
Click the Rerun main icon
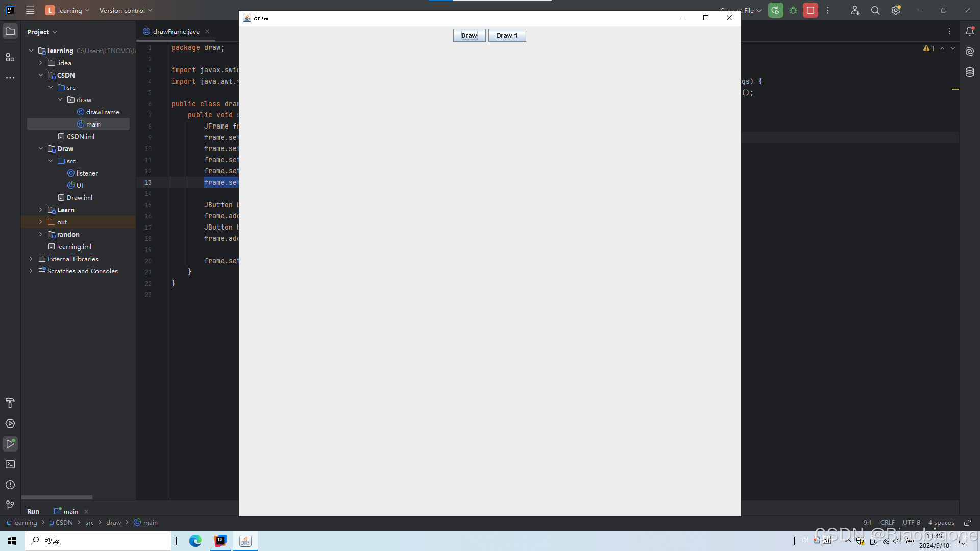[775, 10]
